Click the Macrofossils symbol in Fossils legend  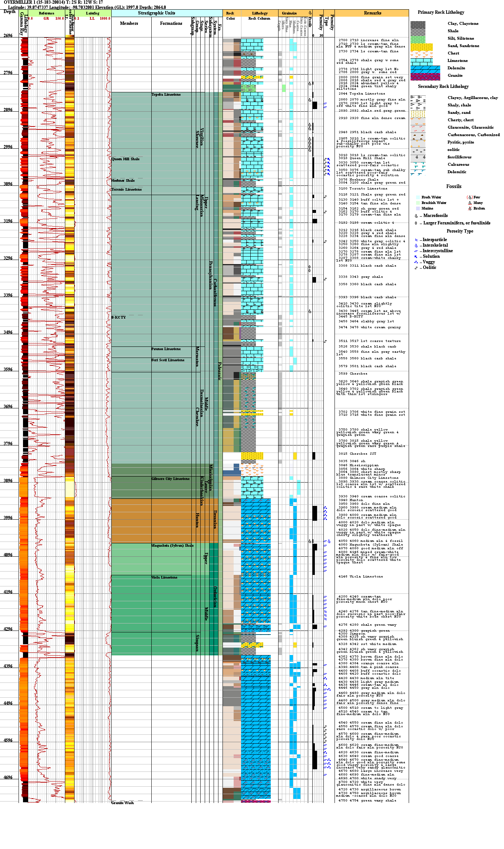pos(416,216)
